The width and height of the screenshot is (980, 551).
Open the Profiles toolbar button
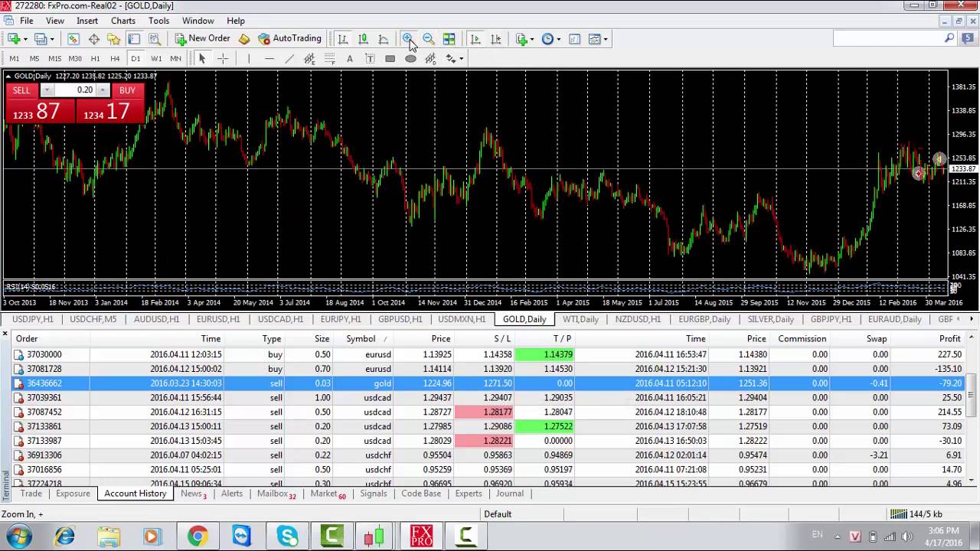point(41,39)
